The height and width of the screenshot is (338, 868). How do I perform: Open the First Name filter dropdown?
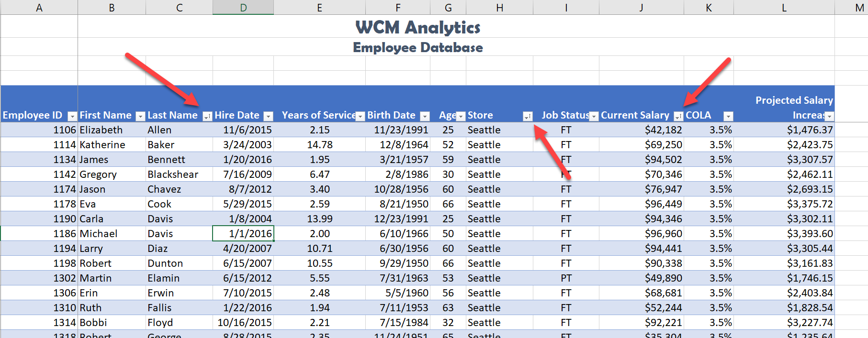[x=140, y=116]
